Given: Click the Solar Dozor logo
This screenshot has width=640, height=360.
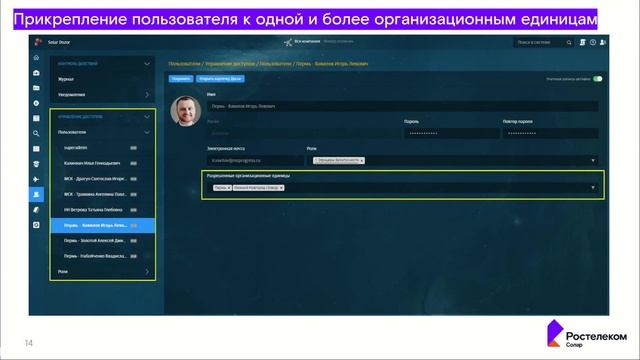Looking at the screenshot, I should tap(38, 42).
